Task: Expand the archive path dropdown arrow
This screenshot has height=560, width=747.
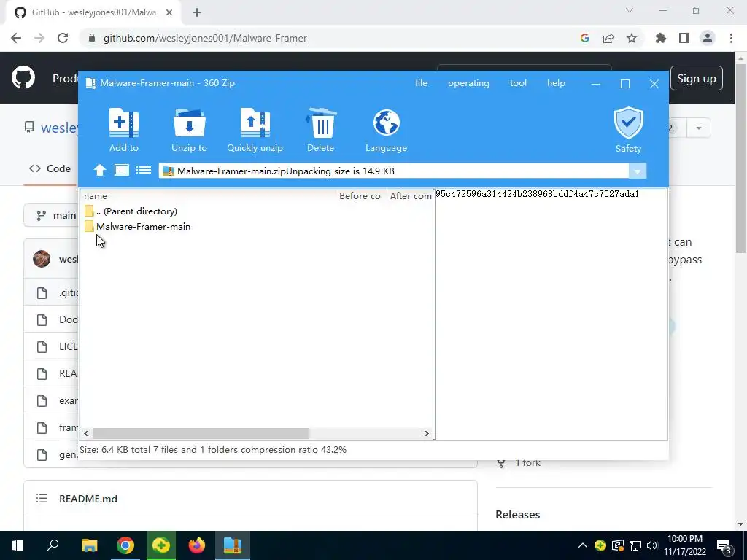Action: click(x=638, y=171)
